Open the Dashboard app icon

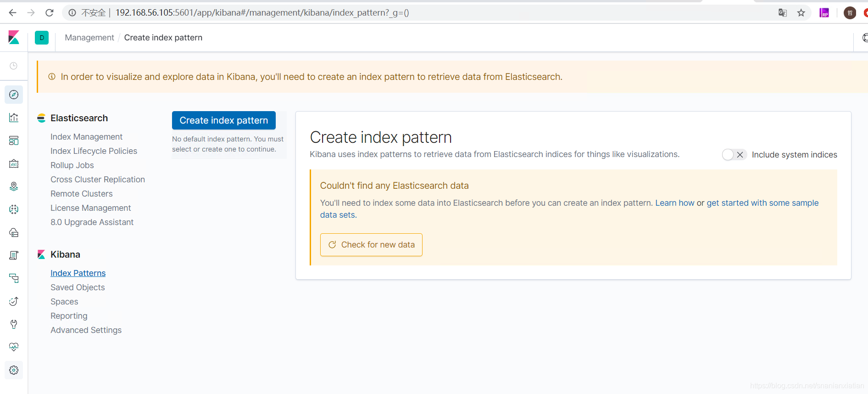tap(14, 141)
